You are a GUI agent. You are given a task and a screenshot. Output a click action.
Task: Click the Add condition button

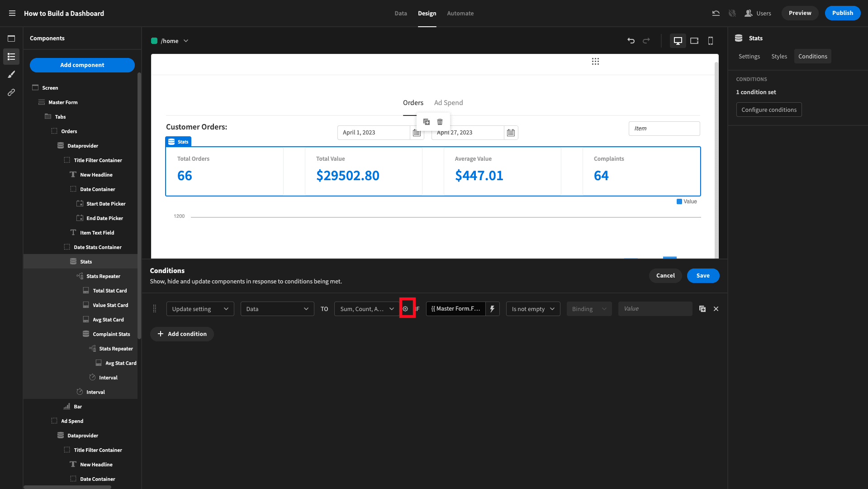tap(182, 334)
